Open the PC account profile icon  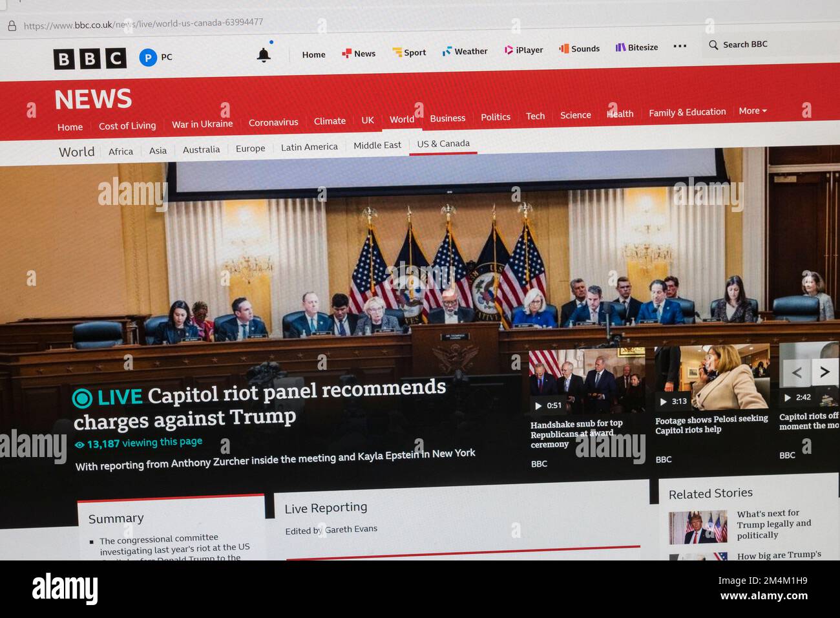tap(148, 58)
